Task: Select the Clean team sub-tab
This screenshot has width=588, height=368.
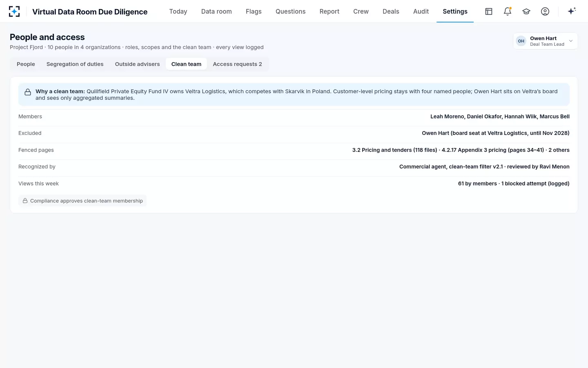Action: coord(186,64)
